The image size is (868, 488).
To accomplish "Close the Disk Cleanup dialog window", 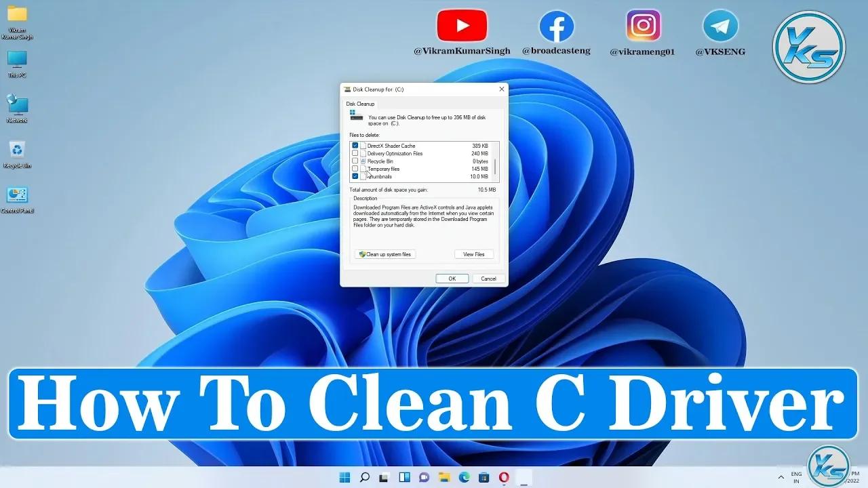I will [x=502, y=89].
